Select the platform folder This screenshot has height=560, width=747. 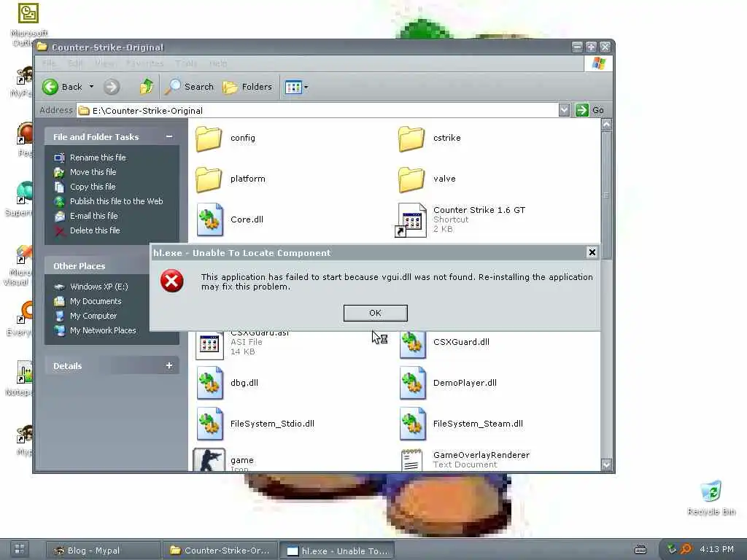point(231,179)
